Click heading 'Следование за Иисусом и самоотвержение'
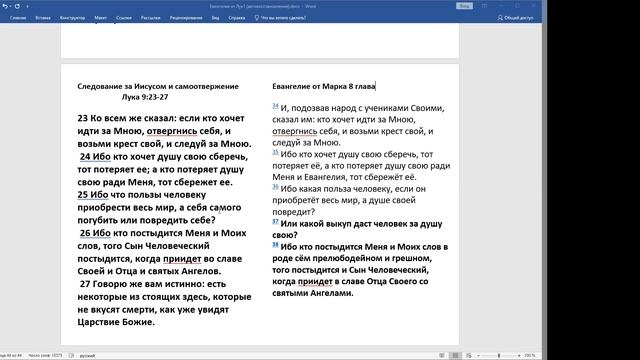Viewport: 640px width, 360px height. pyautogui.click(x=158, y=86)
